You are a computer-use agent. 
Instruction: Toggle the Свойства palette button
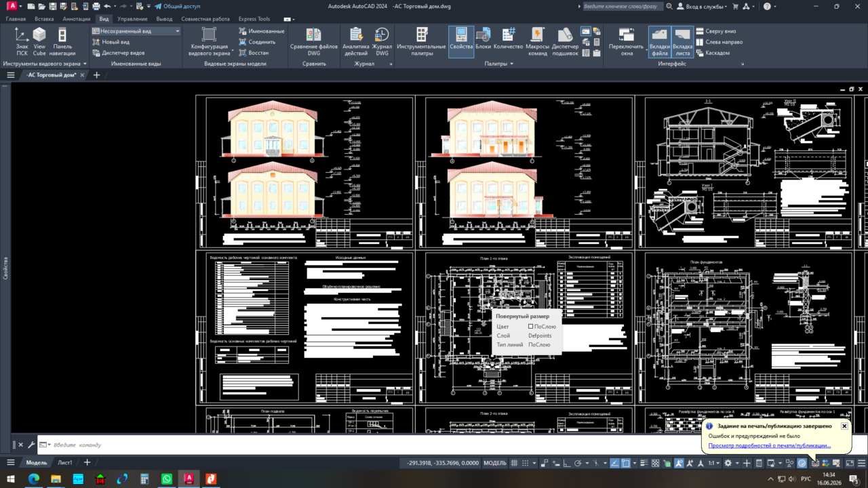(461, 42)
